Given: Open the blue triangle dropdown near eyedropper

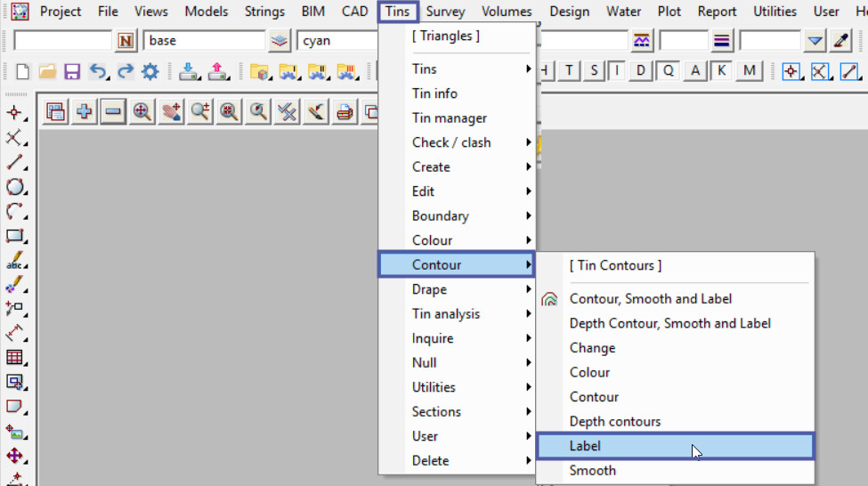Looking at the screenshot, I should tap(815, 41).
